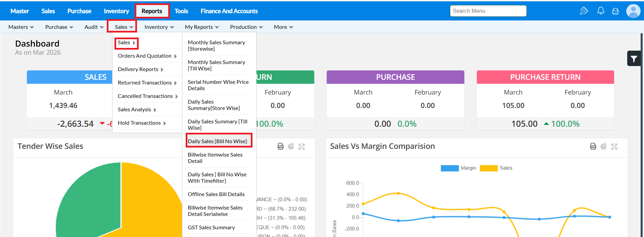Viewport: 644px width, 237px height.
Task: Click the printer icon in top bar
Action: click(x=615, y=11)
